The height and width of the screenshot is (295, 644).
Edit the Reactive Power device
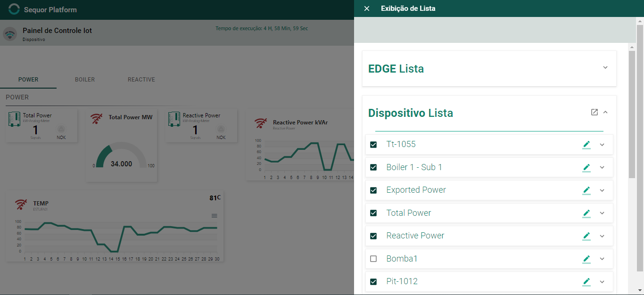point(586,236)
